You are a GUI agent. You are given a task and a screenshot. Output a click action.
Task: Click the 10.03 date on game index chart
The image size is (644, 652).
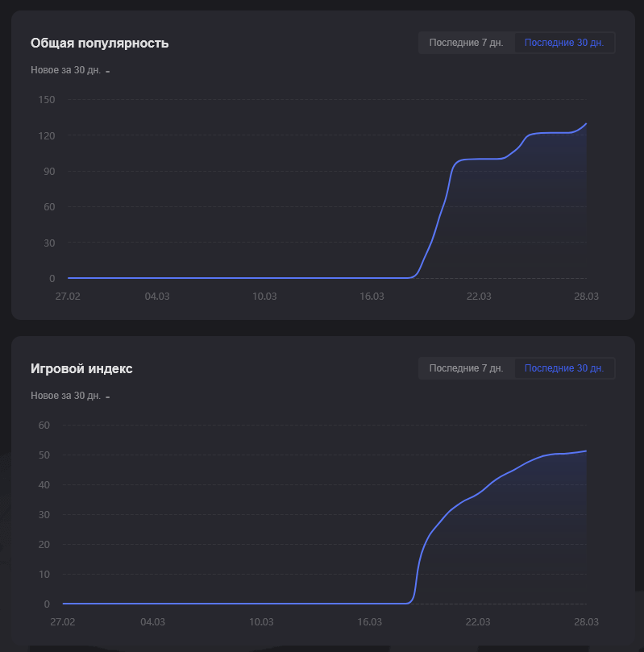(260, 622)
